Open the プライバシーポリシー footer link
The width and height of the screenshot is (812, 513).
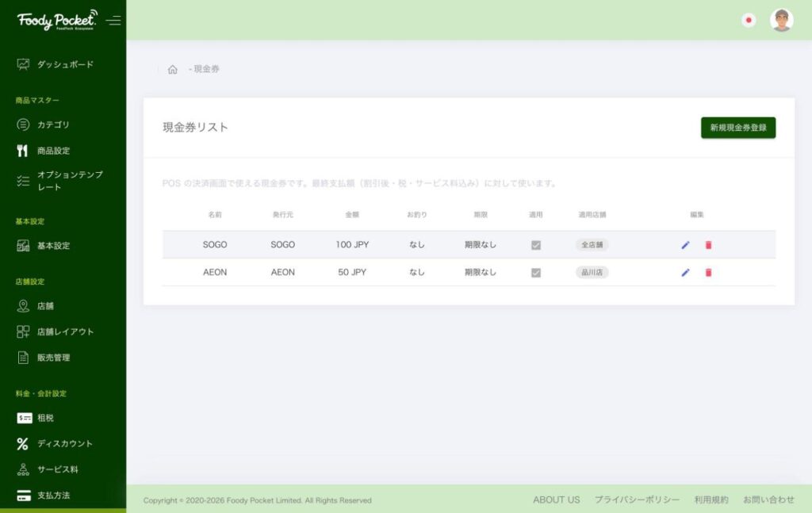637,500
